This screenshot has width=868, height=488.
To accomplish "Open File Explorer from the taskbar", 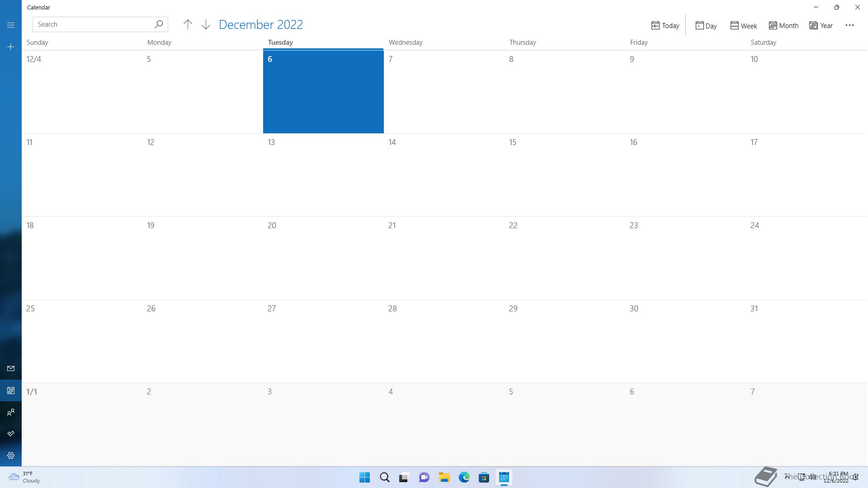I will click(444, 478).
